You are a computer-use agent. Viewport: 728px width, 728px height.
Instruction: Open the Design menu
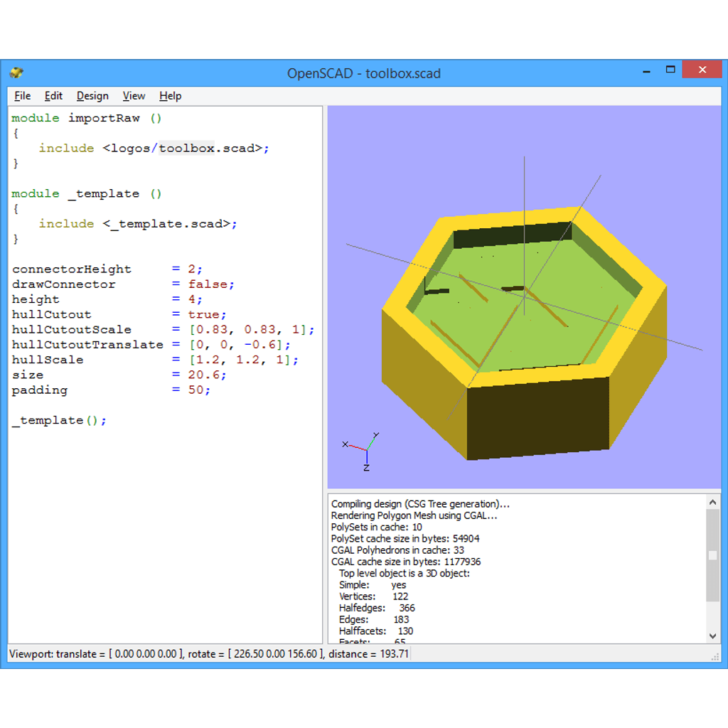tap(92, 96)
